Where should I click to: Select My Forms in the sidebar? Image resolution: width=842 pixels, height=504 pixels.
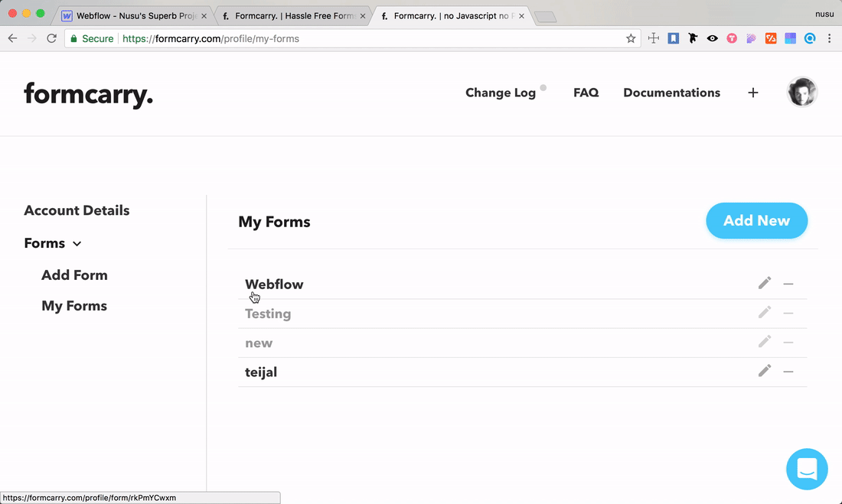click(74, 306)
